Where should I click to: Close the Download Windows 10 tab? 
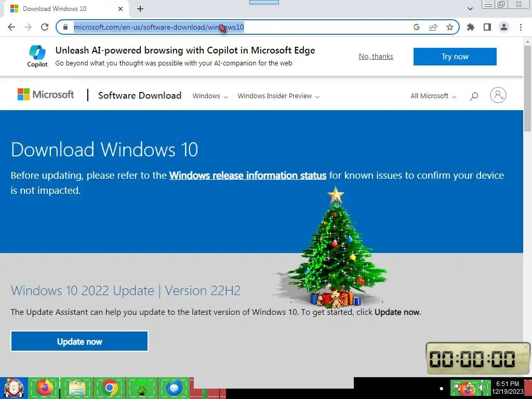coord(121,9)
